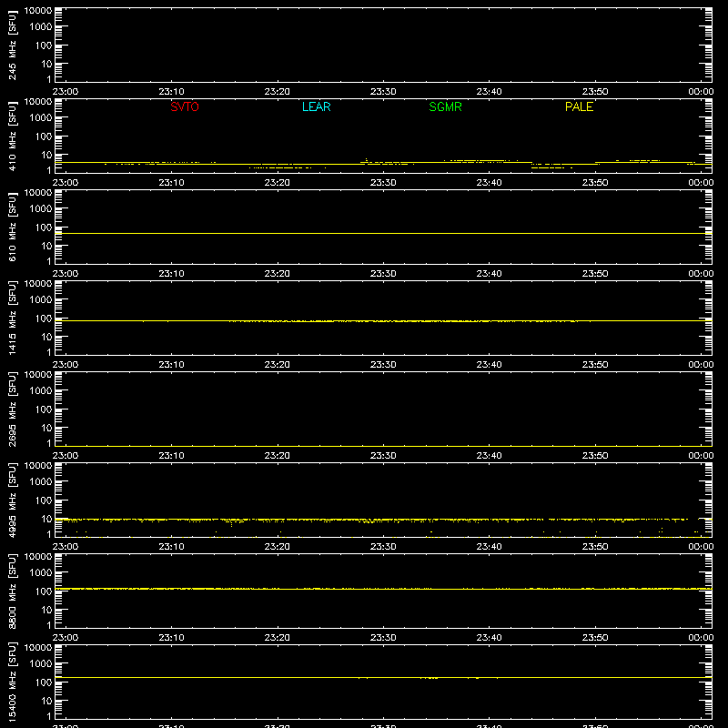Select the 15400 MHz [SFU] axis label

pyautogui.click(x=12, y=682)
